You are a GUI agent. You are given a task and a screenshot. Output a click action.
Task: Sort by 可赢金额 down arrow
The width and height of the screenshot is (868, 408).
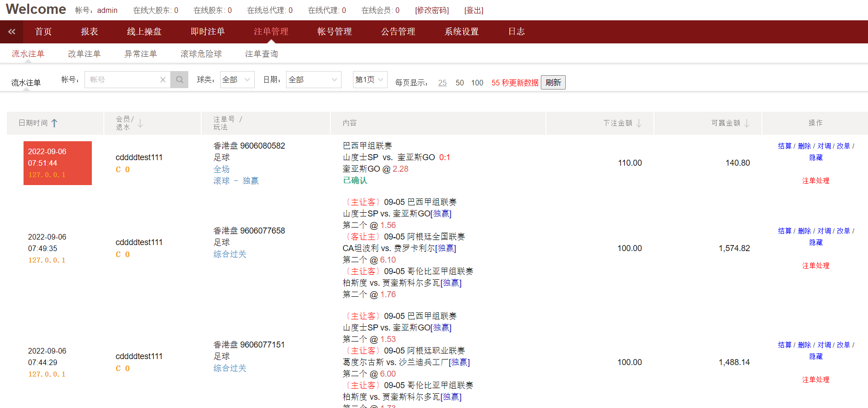click(747, 123)
